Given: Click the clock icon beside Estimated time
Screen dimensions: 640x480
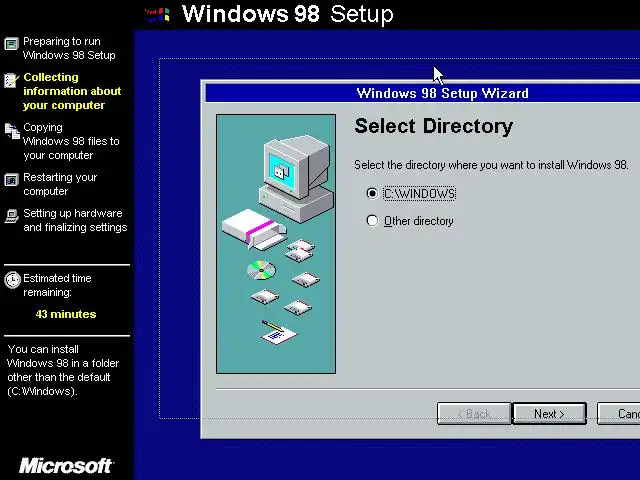Looking at the screenshot, I should tap(12, 280).
